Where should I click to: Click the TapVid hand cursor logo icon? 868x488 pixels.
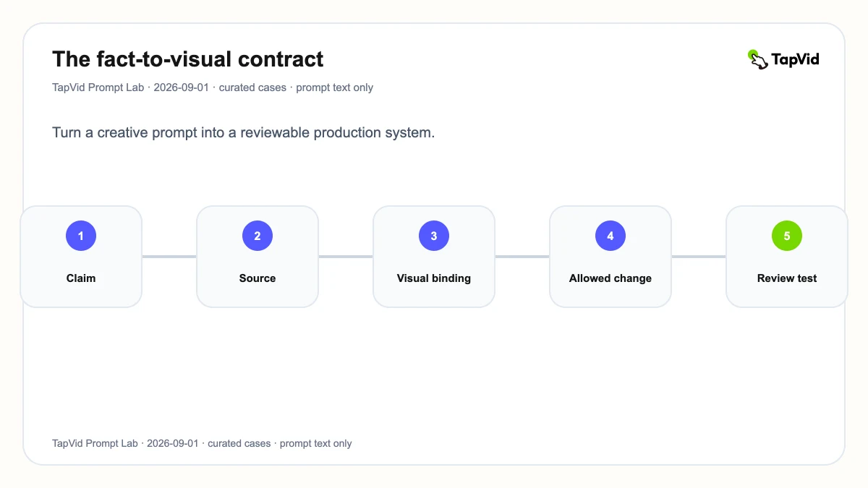[757, 59]
